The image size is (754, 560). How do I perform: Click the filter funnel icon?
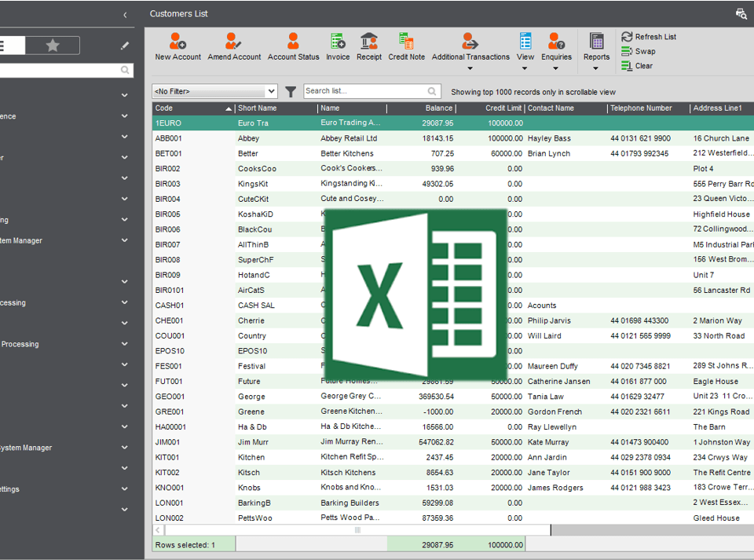[x=291, y=91]
